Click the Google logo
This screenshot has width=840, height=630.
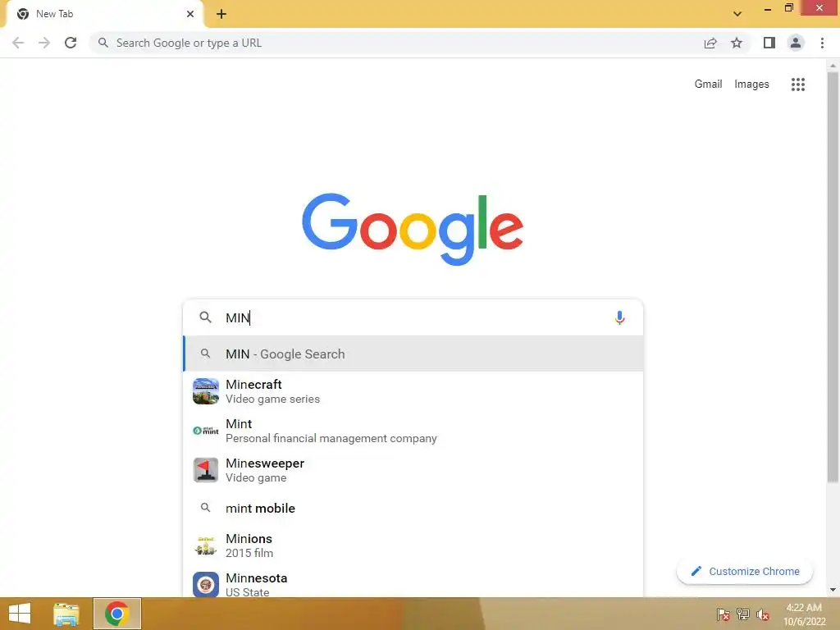(413, 229)
